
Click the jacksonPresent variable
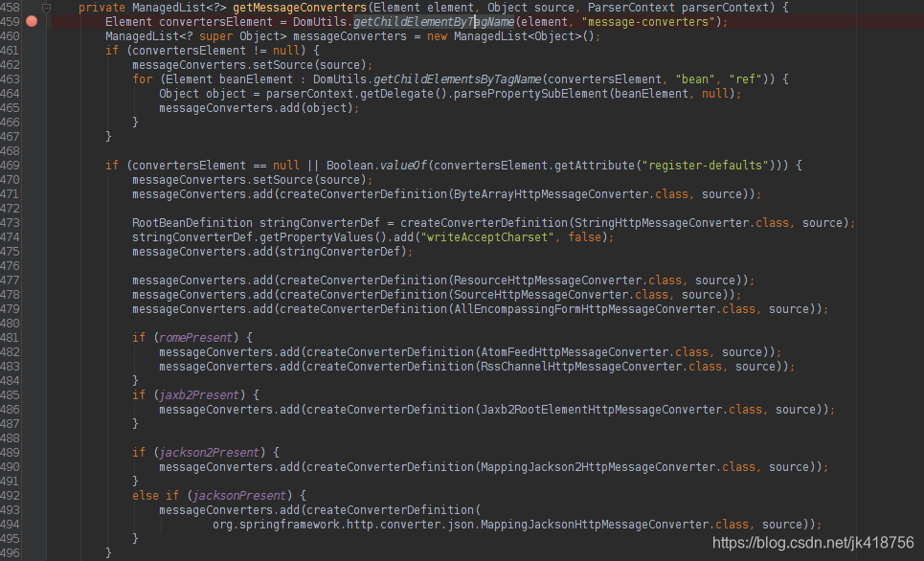(239, 496)
